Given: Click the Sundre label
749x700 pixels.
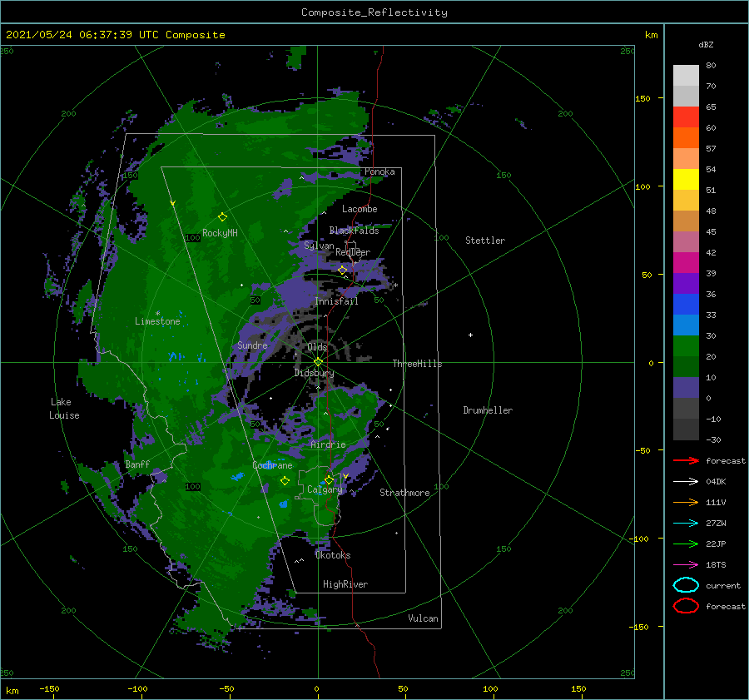Looking at the screenshot, I should [x=252, y=345].
